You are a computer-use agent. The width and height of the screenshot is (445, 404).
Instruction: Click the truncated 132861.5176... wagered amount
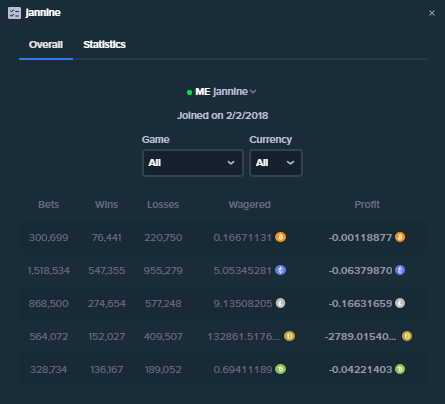(243, 336)
